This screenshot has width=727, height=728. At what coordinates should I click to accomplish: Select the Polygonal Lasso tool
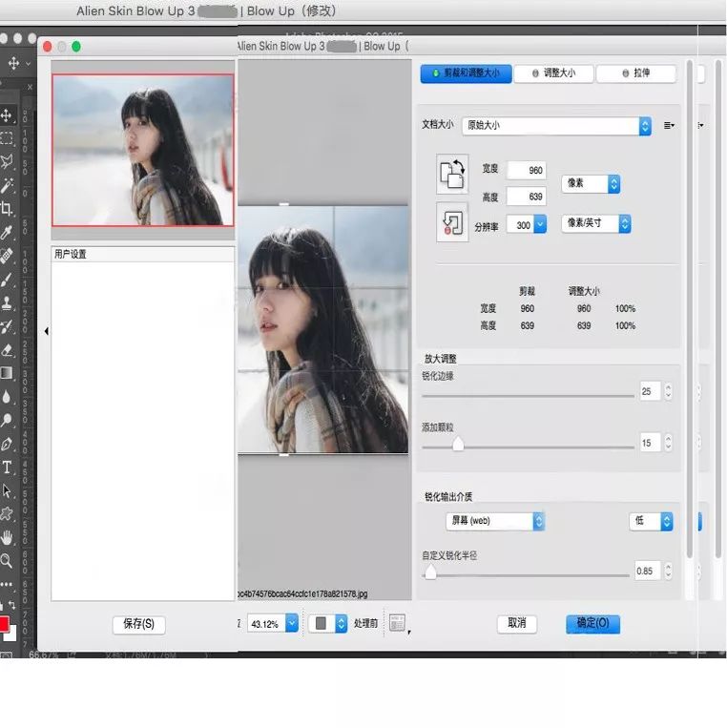(x=7, y=161)
